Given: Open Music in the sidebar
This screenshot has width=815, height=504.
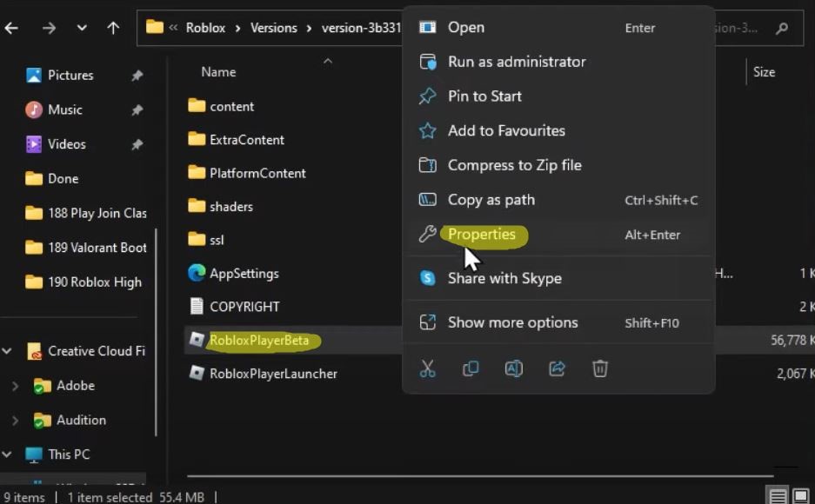Looking at the screenshot, I should click(65, 109).
